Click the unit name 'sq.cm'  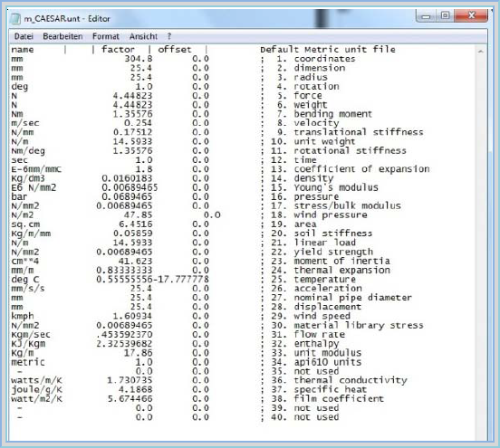tap(25, 224)
